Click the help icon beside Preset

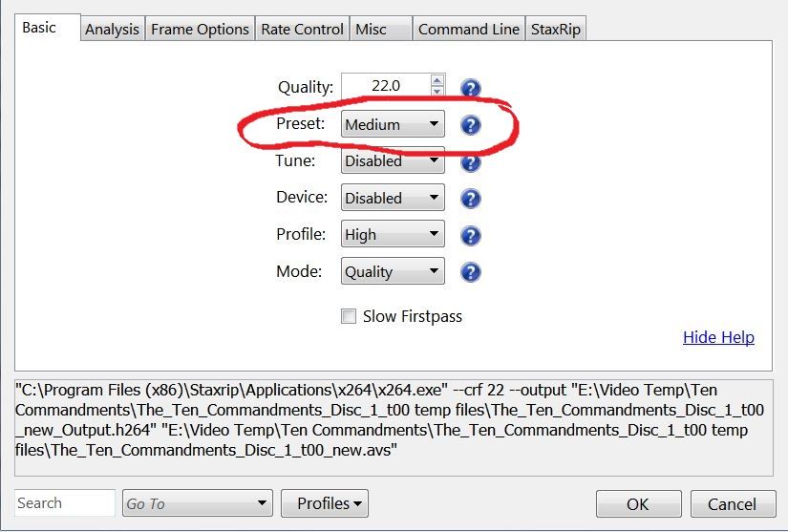point(470,125)
